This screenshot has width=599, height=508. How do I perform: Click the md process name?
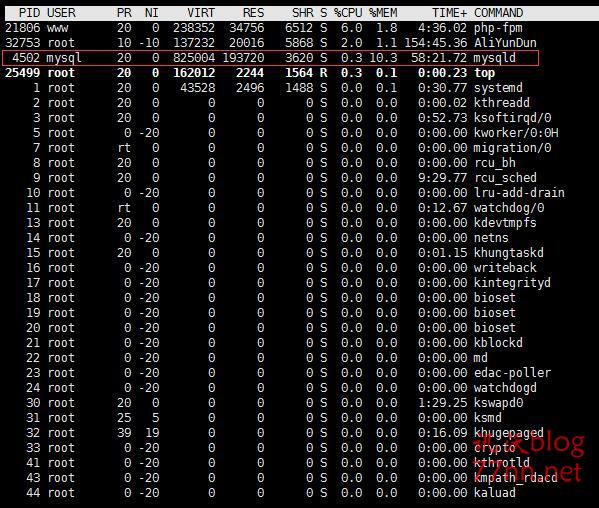[481, 358]
